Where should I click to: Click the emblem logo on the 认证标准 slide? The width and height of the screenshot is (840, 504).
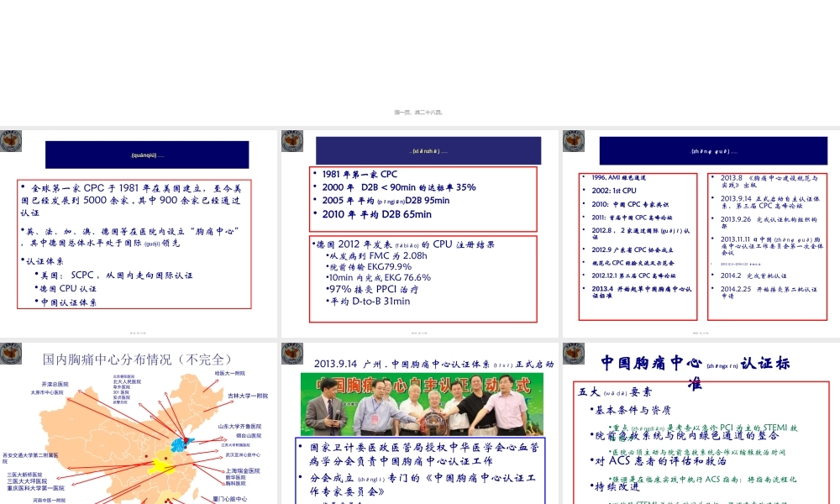[573, 354]
